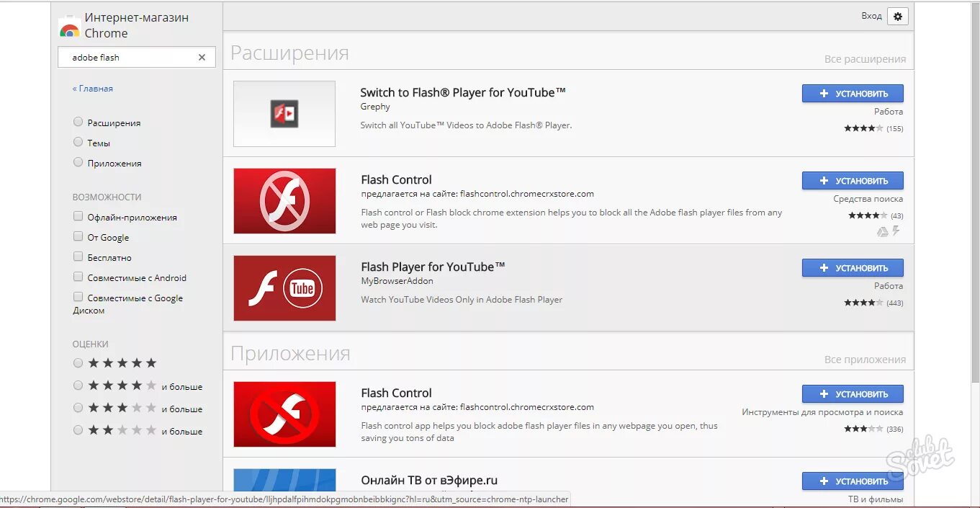Image resolution: width=980 pixels, height=508 pixels.
Task: Enable Совместимые с Google Диском checkbox
Action: [x=78, y=297]
